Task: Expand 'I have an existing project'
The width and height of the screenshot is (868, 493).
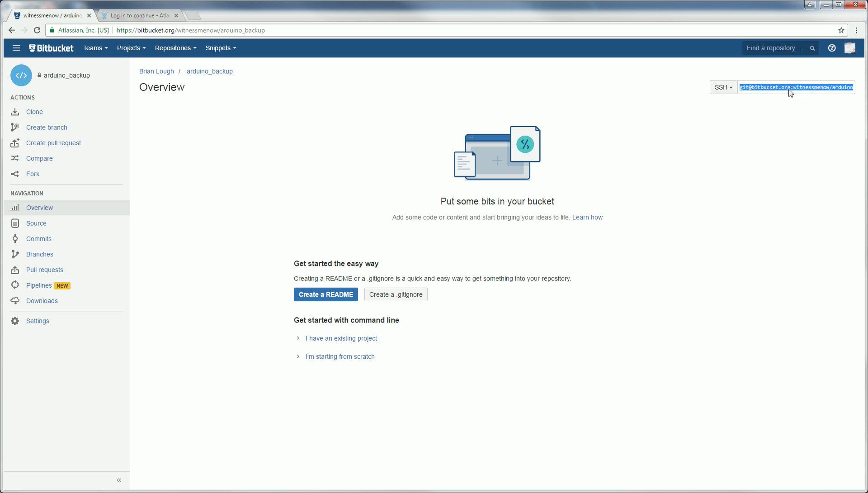Action: coord(341,338)
